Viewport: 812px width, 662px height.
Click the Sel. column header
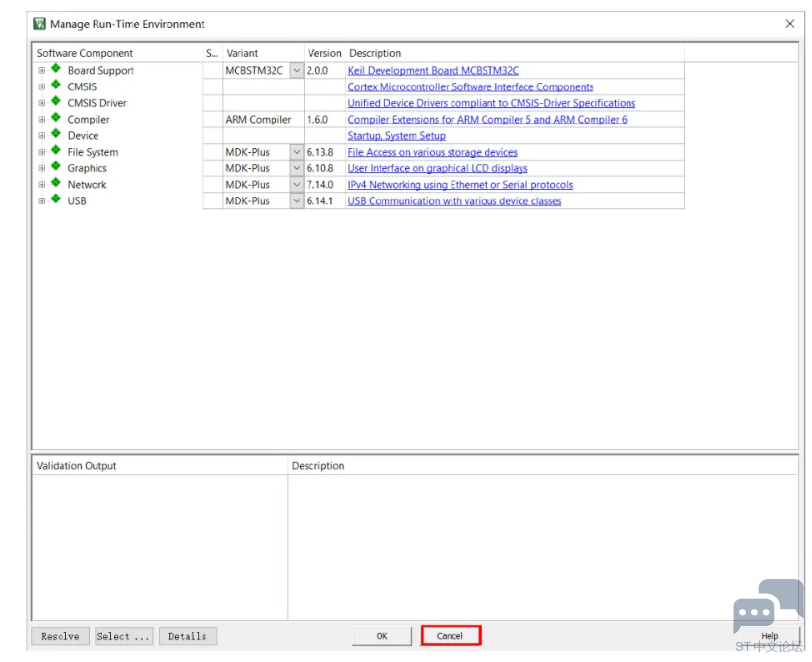pos(212,53)
